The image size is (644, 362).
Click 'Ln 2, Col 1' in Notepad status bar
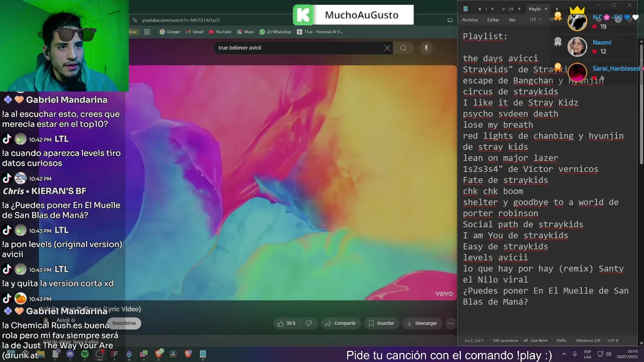(474, 340)
